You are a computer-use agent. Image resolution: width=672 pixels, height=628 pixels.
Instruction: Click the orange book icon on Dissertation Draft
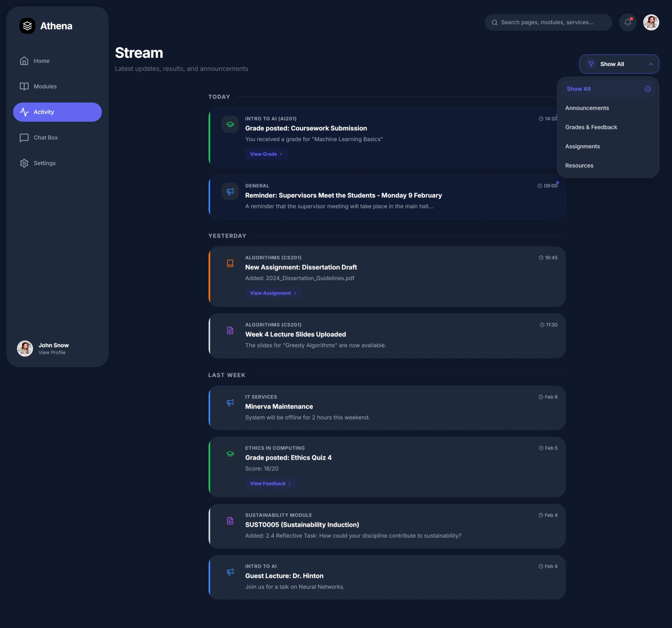pos(230,263)
